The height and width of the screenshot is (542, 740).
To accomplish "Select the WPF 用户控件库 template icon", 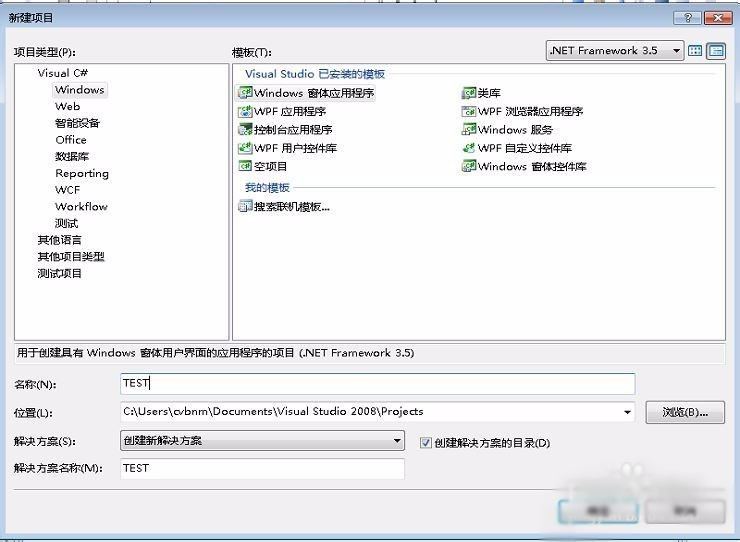I will 245,148.
